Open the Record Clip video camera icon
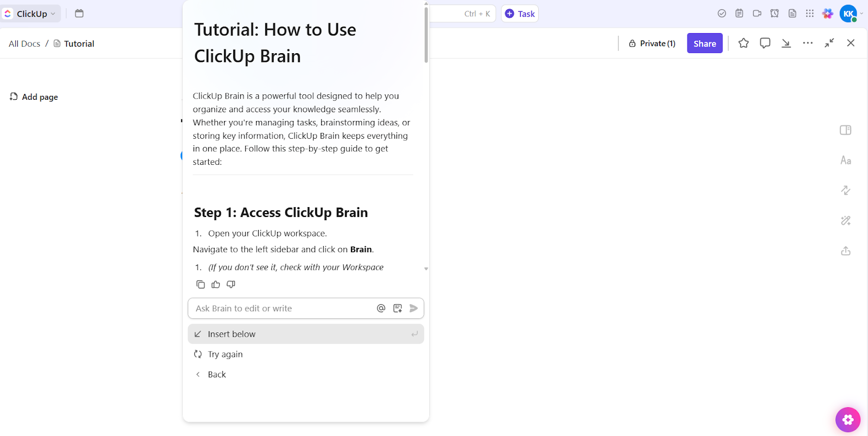The image size is (868, 436). coord(757,14)
